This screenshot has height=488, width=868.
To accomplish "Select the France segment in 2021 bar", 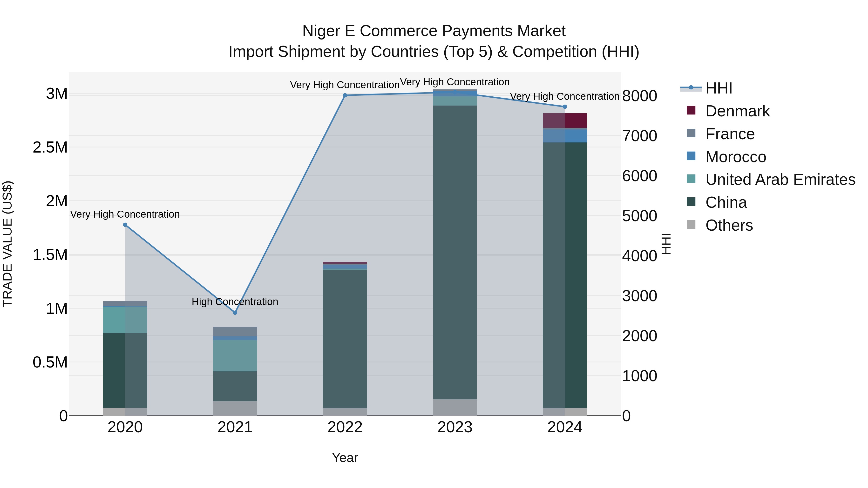I will click(x=235, y=331).
